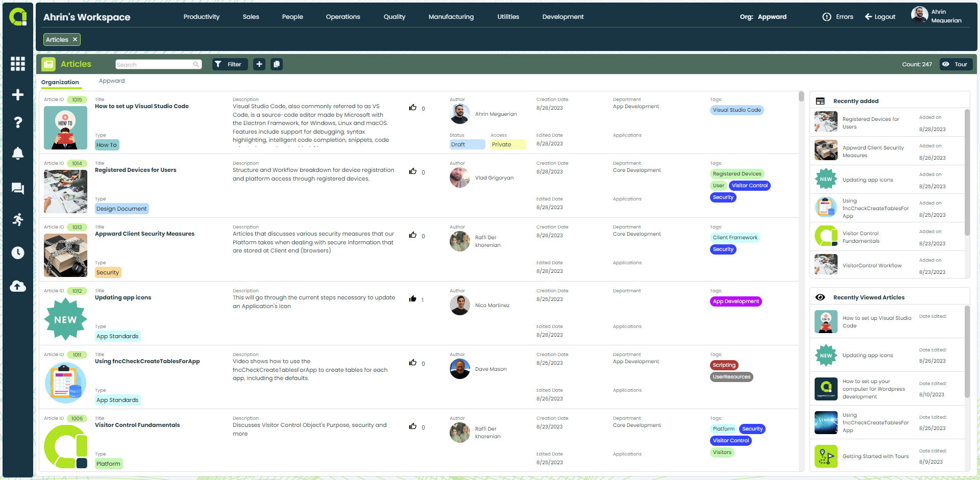Click the search magnifier icon

(x=196, y=64)
